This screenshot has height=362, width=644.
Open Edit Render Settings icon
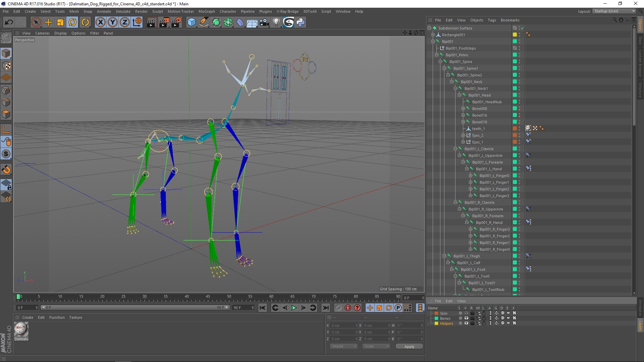(176, 22)
